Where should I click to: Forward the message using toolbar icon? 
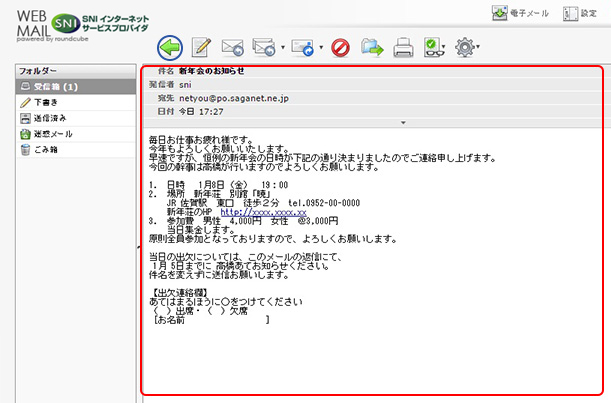click(x=303, y=46)
